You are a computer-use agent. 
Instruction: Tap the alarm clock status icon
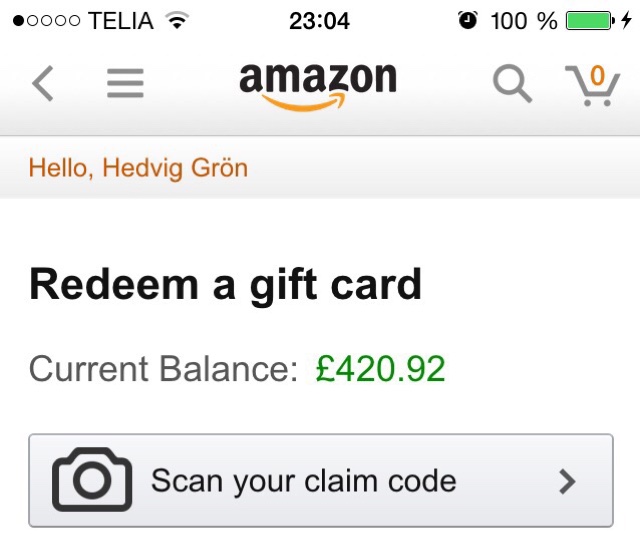[468, 20]
